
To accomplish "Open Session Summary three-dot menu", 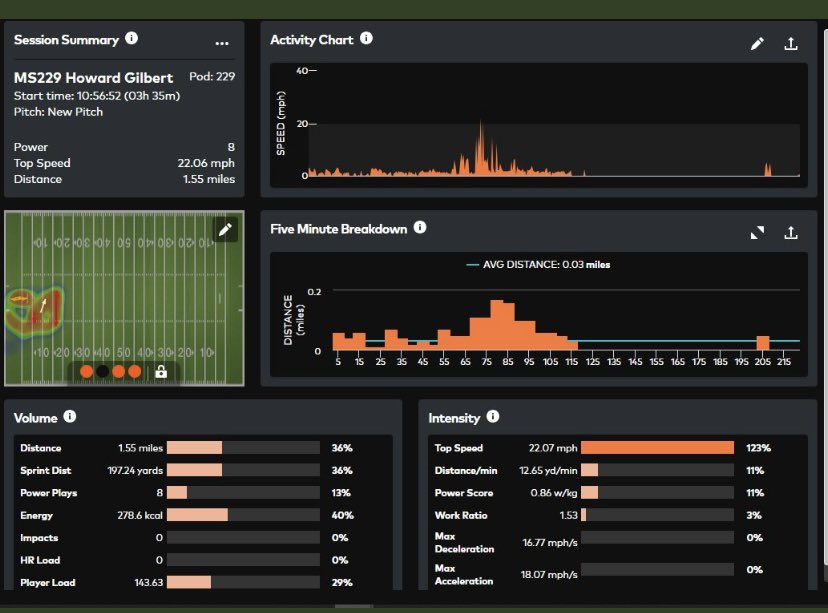I will tap(222, 43).
